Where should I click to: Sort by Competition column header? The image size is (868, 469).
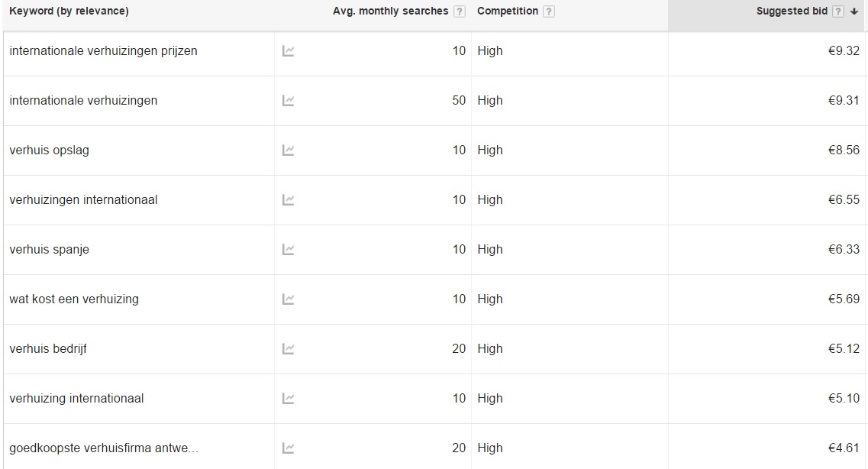point(508,11)
